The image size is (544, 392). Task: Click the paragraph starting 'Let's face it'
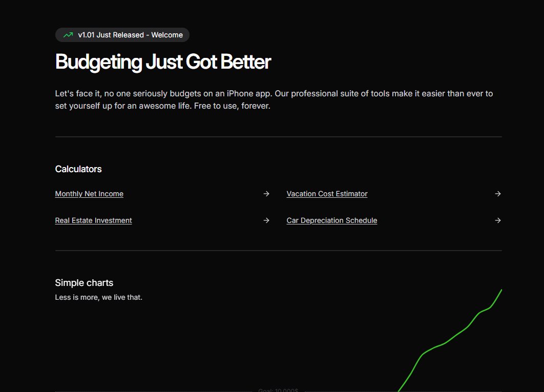click(274, 99)
